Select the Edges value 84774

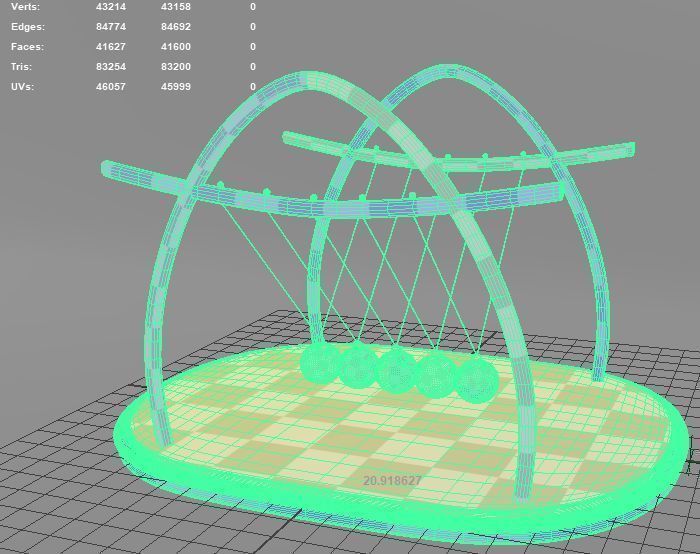[x=111, y=27]
